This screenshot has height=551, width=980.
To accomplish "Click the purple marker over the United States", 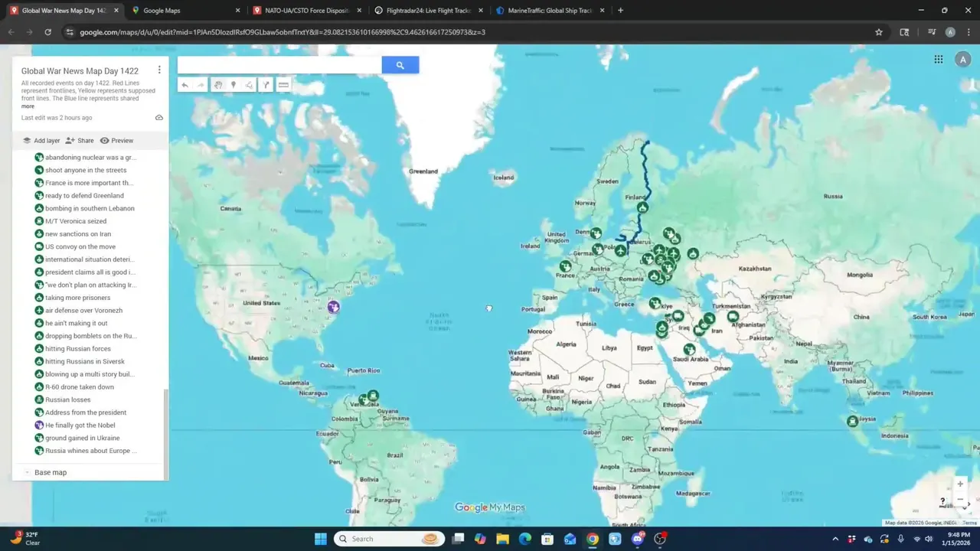I will 333,307.
